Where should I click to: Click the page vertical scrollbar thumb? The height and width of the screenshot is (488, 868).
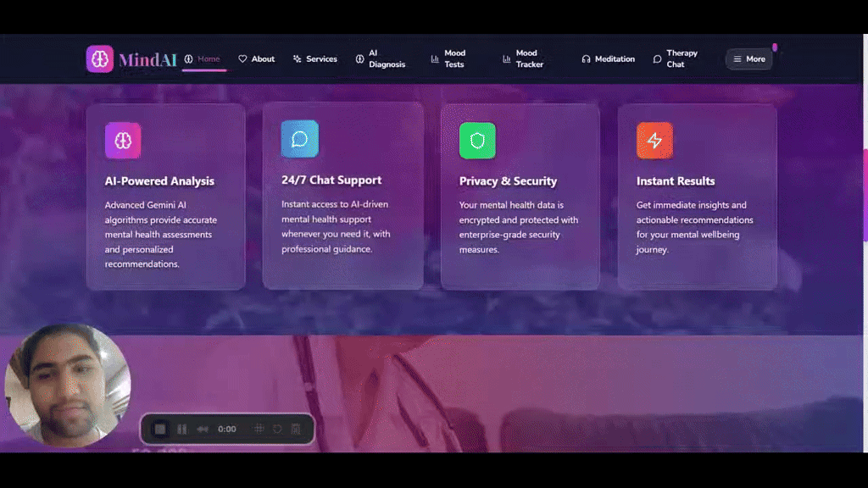(865, 196)
